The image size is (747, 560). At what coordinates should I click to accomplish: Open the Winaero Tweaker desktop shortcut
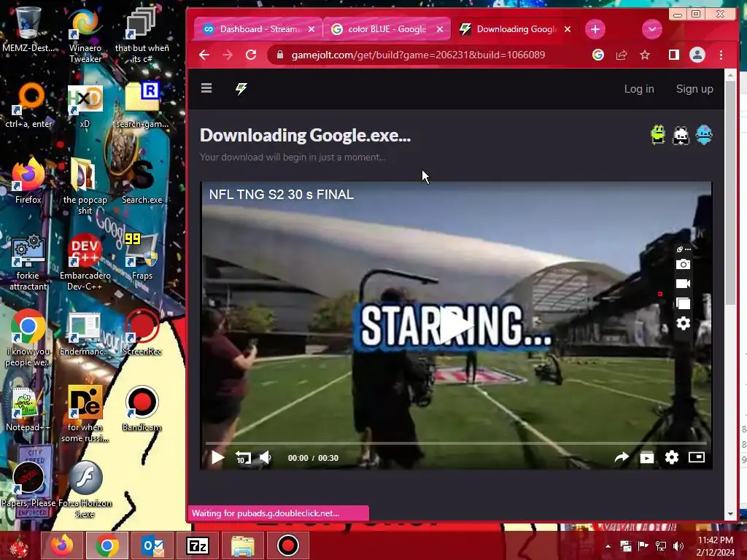[85, 35]
